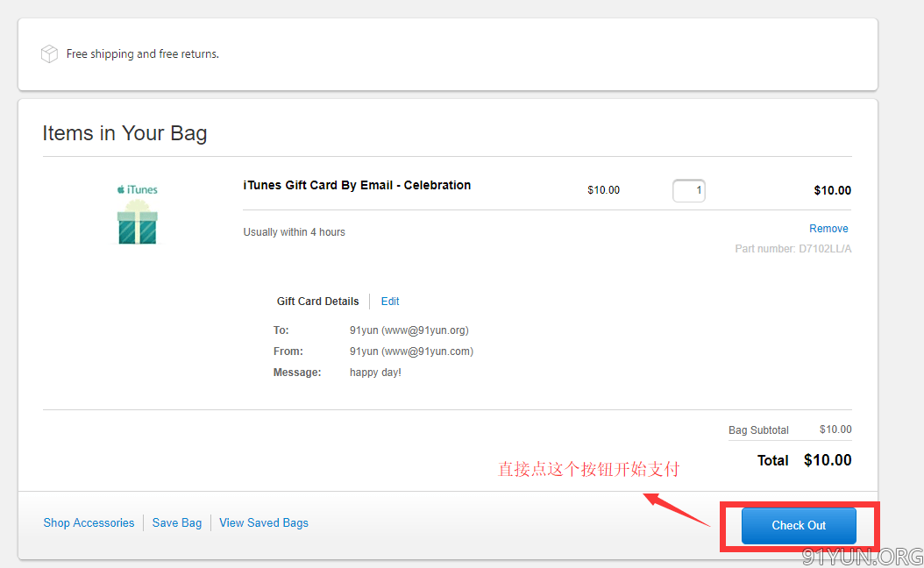
Task: Click the Check Out button
Action: [x=799, y=526]
